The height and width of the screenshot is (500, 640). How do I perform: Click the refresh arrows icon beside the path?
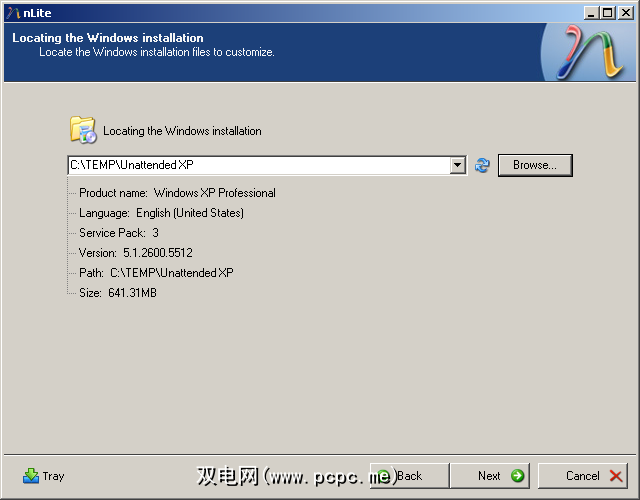click(482, 165)
